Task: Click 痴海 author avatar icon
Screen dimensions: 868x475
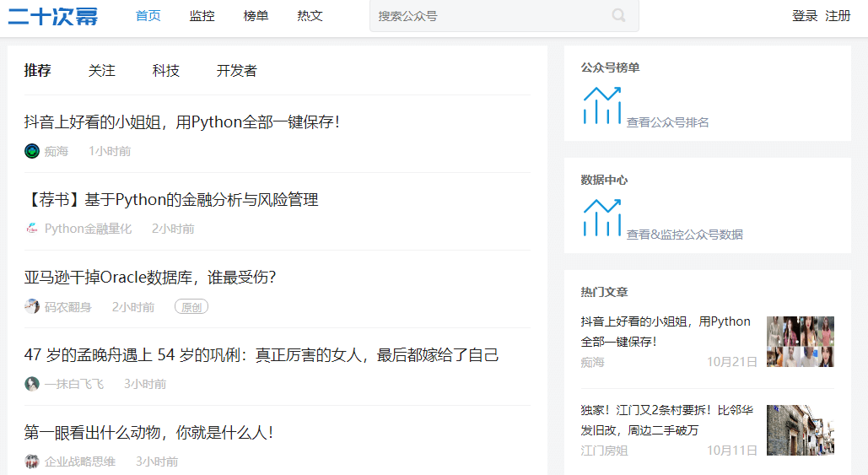Action: point(32,151)
